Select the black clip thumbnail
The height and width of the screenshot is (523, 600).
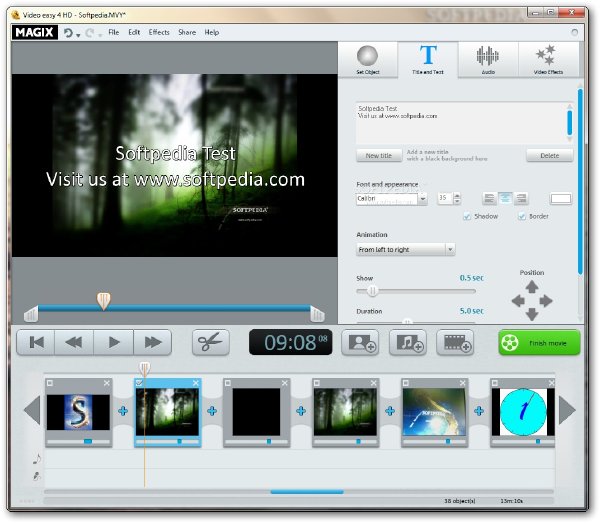coord(256,412)
